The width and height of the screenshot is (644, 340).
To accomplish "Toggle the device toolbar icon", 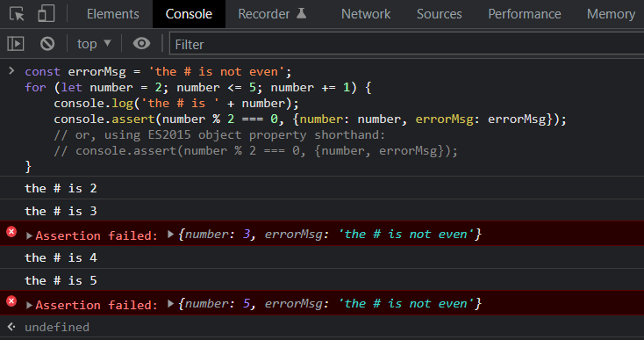I will pos(46,13).
